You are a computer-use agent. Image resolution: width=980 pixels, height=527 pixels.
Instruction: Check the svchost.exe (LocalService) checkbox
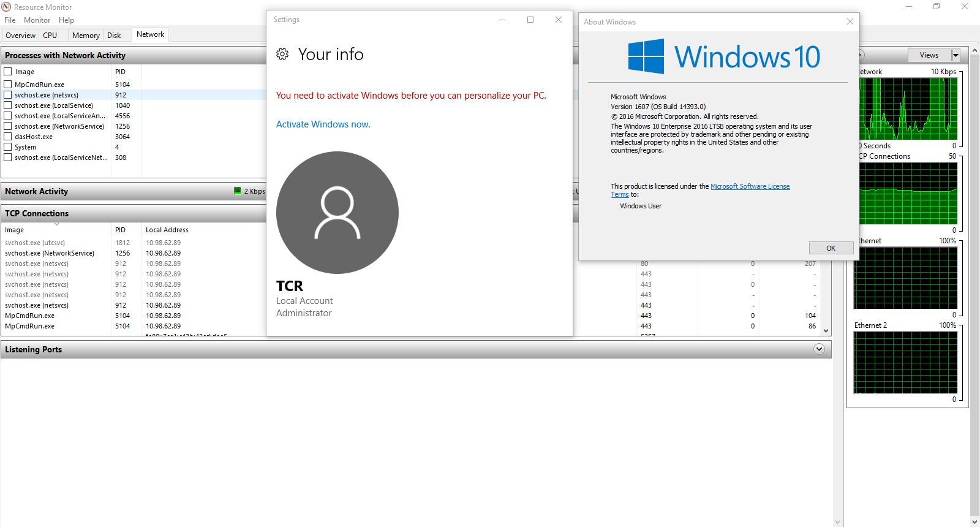click(x=8, y=105)
